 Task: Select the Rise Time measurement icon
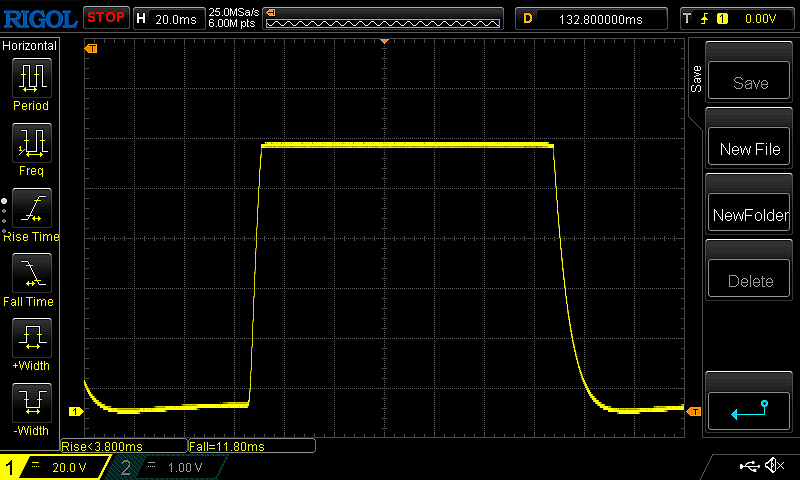coord(32,208)
